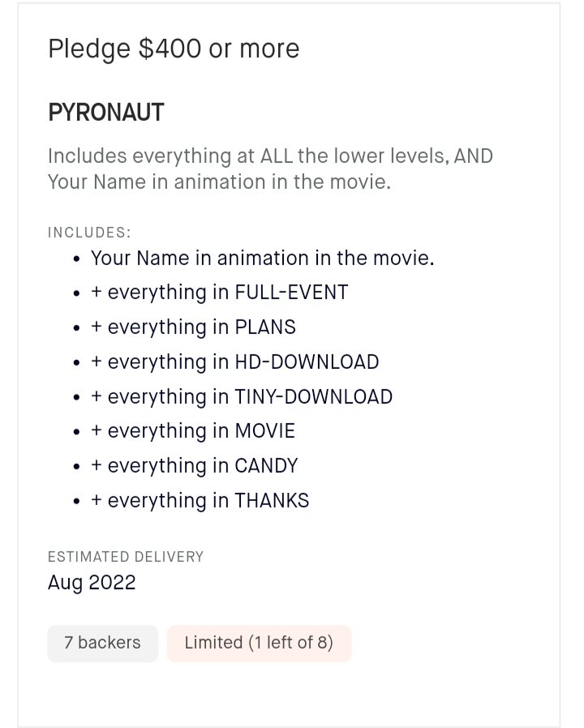This screenshot has width=584, height=728.
Task: Click '+ everything in THANKS' item
Action: pos(200,500)
